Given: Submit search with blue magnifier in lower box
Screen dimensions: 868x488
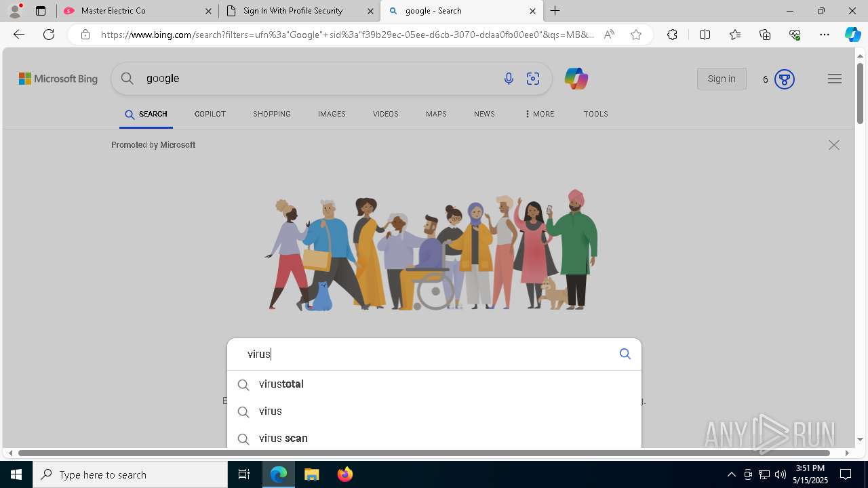Looking at the screenshot, I should click(625, 354).
